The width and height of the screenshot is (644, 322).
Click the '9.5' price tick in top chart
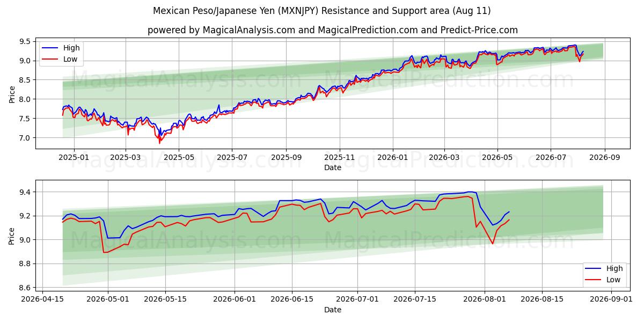pos(24,41)
